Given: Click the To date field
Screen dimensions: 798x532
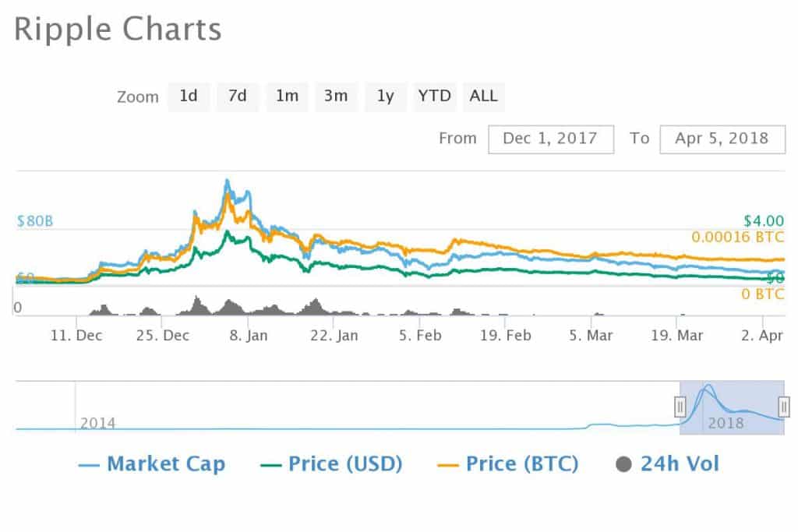Looking at the screenshot, I should tap(722, 139).
